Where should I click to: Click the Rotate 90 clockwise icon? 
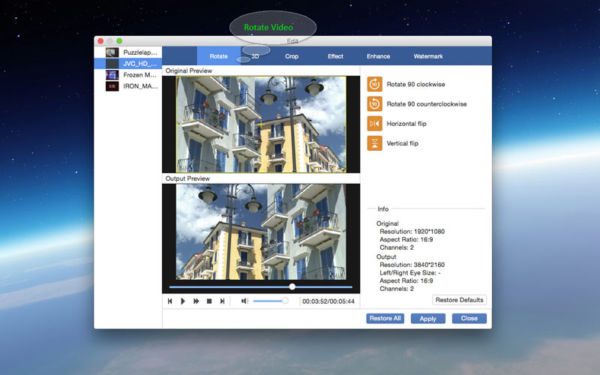pyautogui.click(x=375, y=84)
